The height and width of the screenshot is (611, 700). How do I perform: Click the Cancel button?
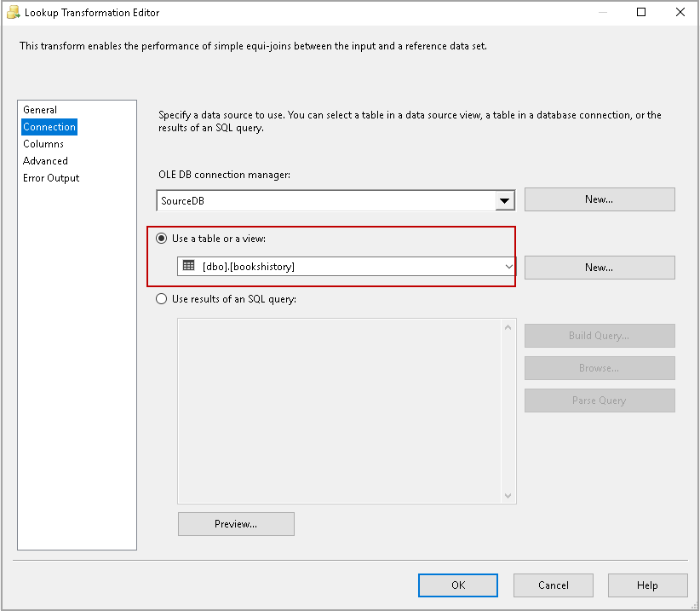click(553, 585)
